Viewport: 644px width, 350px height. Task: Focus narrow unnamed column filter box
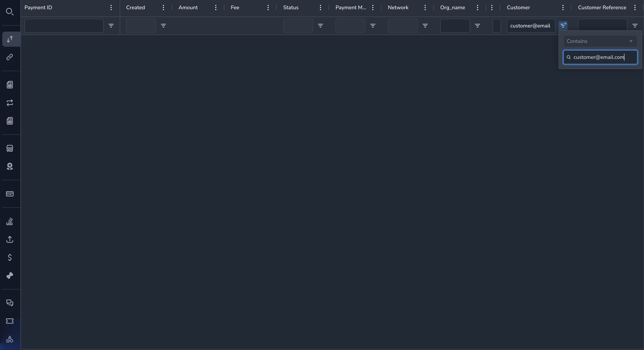click(x=497, y=26)
